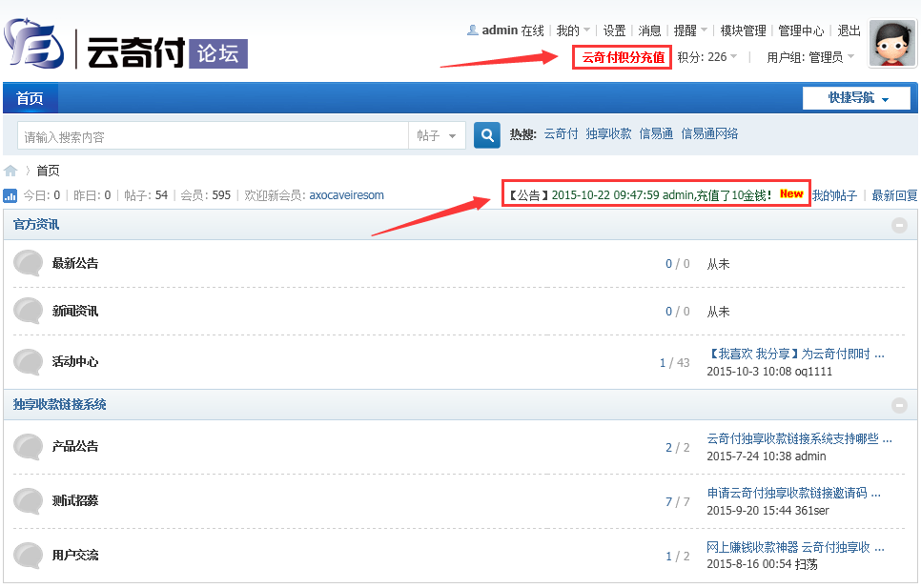This screenshot has height=588, width=921.
Task: Click the 活动中心 forum bubble icon
Action: pyautogui.click(x=28, y=361)
